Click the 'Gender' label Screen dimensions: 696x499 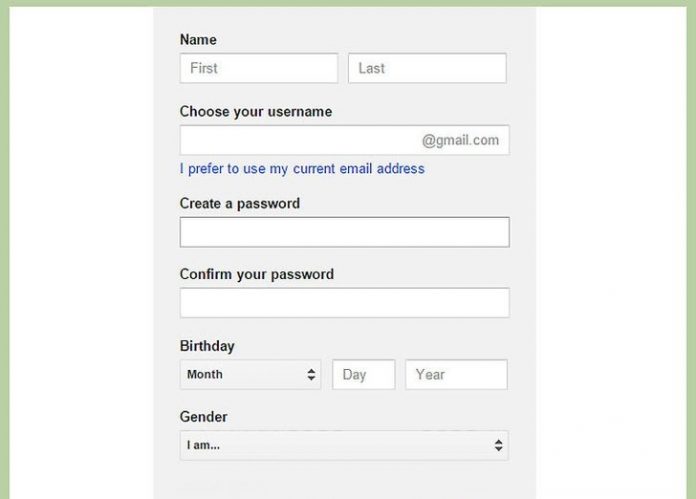click(204, 417)
